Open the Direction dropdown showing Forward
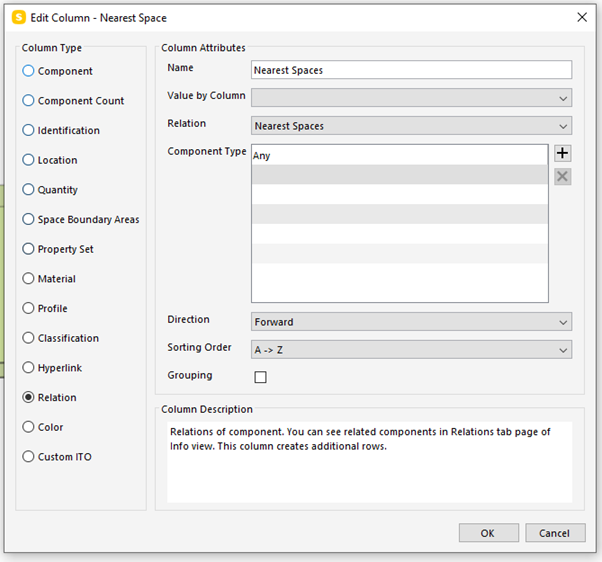602x562 pixels. pos(411,321)
